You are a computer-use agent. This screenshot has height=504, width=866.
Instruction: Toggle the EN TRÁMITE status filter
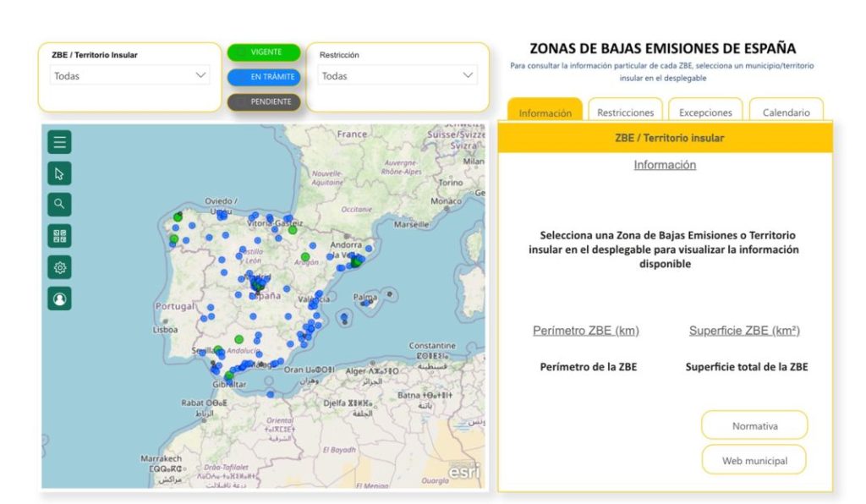pos(266,76)
